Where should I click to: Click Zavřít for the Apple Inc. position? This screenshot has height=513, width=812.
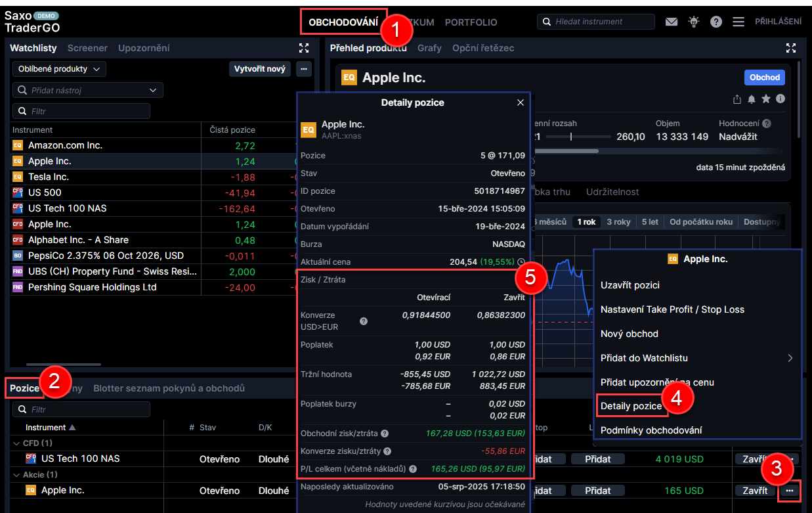point(755,491)
